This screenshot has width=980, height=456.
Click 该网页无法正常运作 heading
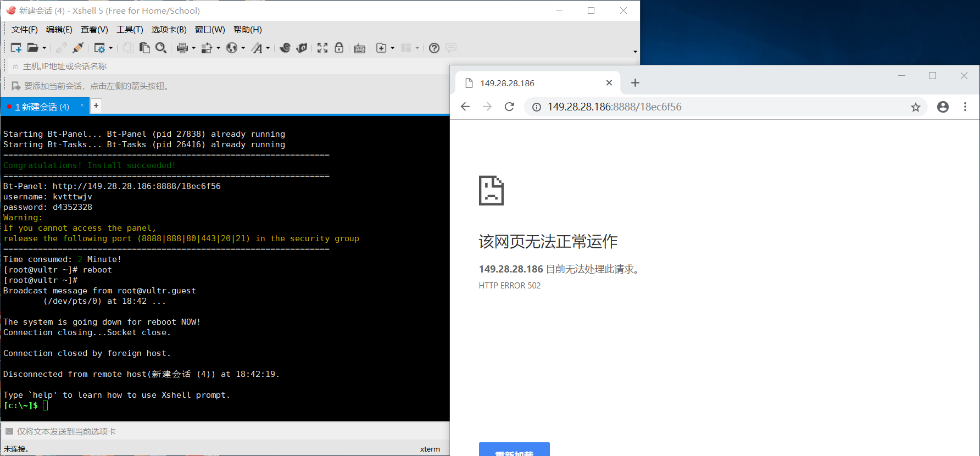click(x=548, y=241)
